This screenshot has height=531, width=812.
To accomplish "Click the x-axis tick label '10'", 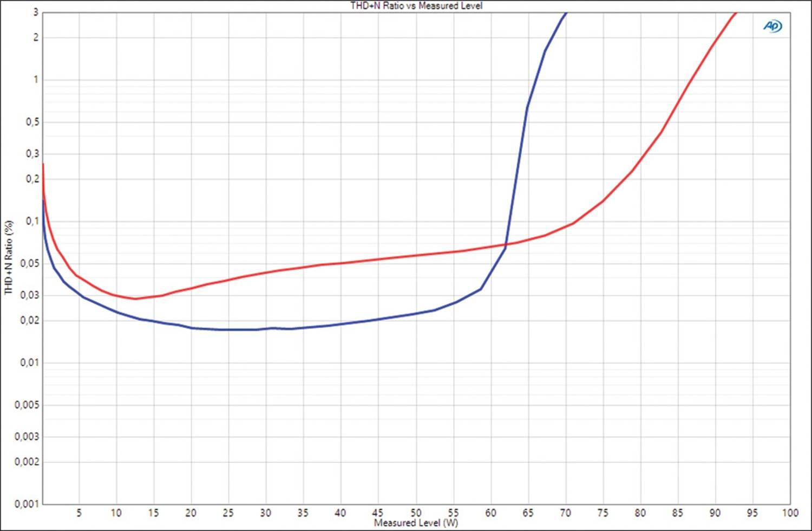I will coord(116,513).
